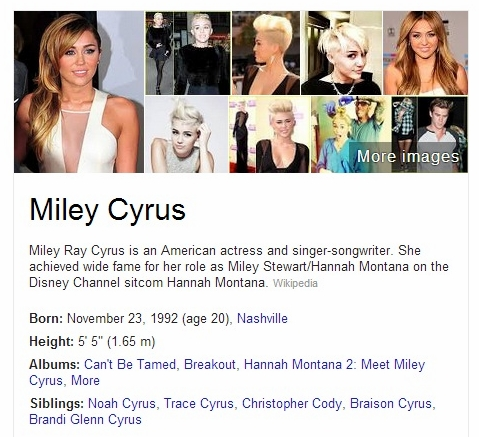479x437 pixels.
Task: Open the long brown hair portrait thumbnail
Action: coord(426,53)
